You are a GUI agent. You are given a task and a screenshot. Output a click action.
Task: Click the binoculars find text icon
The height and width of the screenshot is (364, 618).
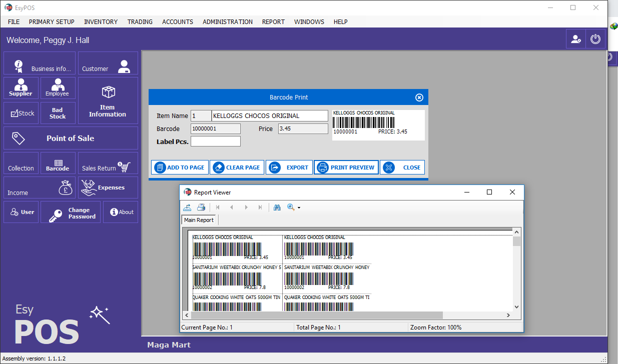[277, 207]
